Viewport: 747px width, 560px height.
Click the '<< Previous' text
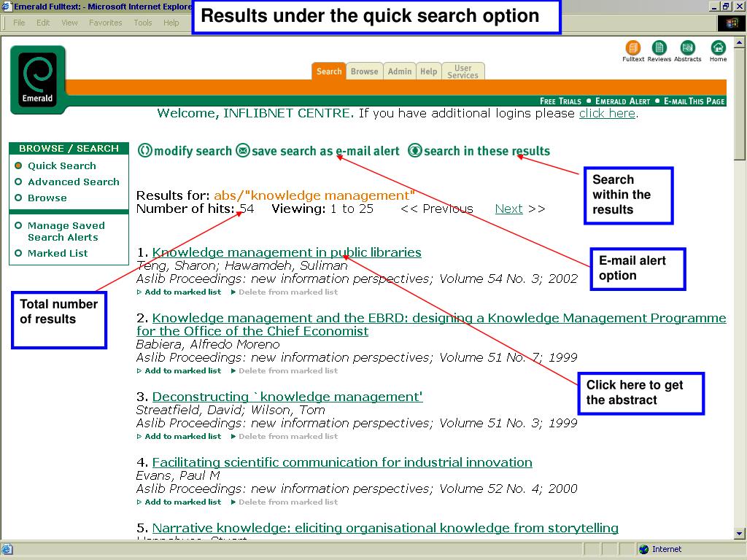[437, 209]
